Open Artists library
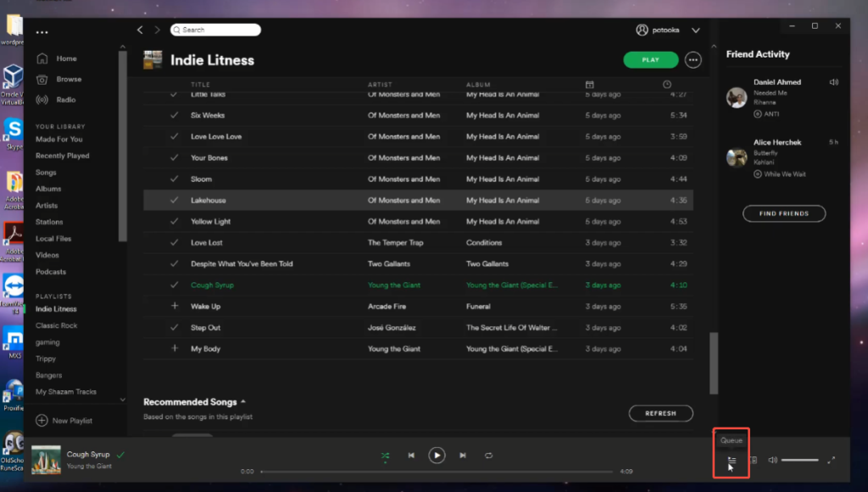 tap(47, 206)
